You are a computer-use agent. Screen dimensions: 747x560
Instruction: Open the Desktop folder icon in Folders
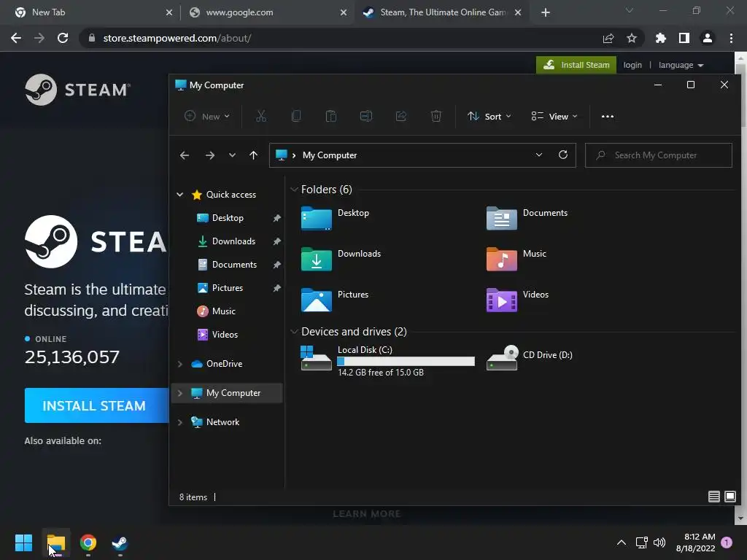tap(317, 219)
